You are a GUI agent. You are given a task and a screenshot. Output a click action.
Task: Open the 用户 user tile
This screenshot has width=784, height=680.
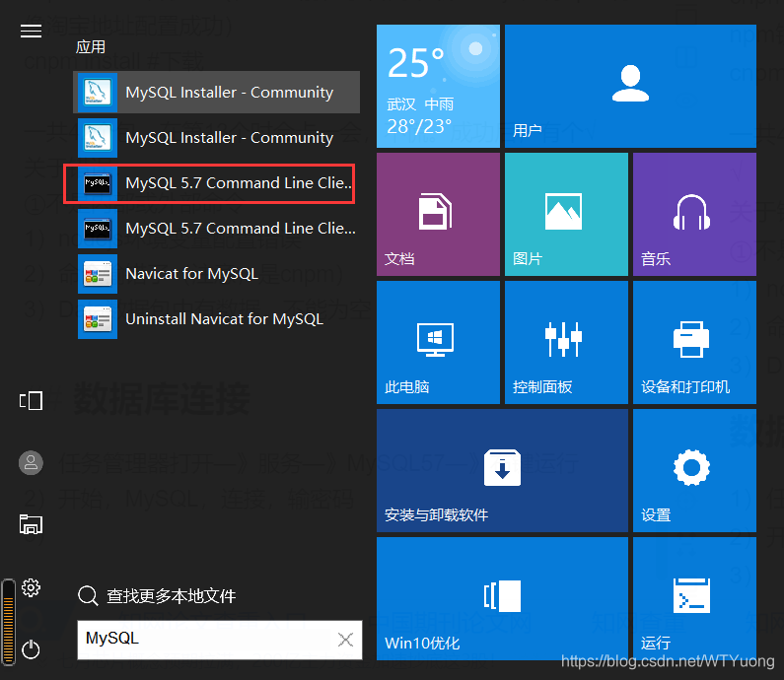630,86
